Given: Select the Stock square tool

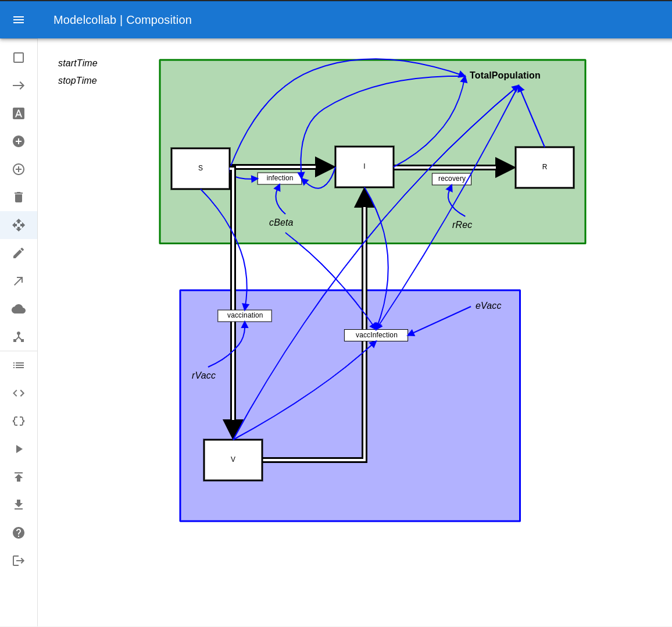Looking at the screenshot, I should (x=19, y=58).
